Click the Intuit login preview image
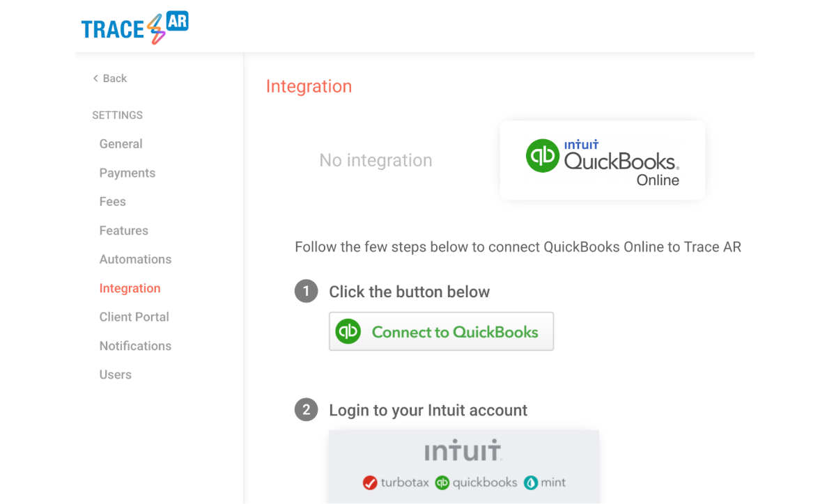Image resolution: width=836 pixels, height=504 pixels. click(x=464, y=466)
